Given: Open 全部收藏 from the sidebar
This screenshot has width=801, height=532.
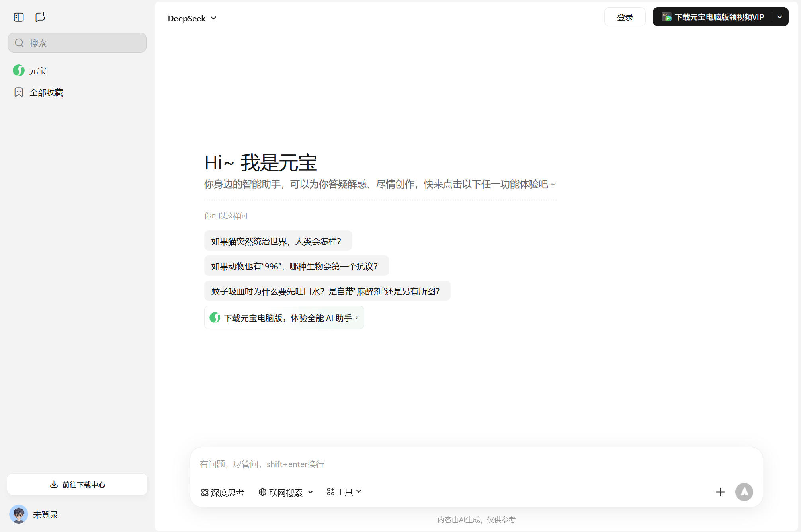Looking at the screenshot, I should pyautogui.click(x=47, y=92).
